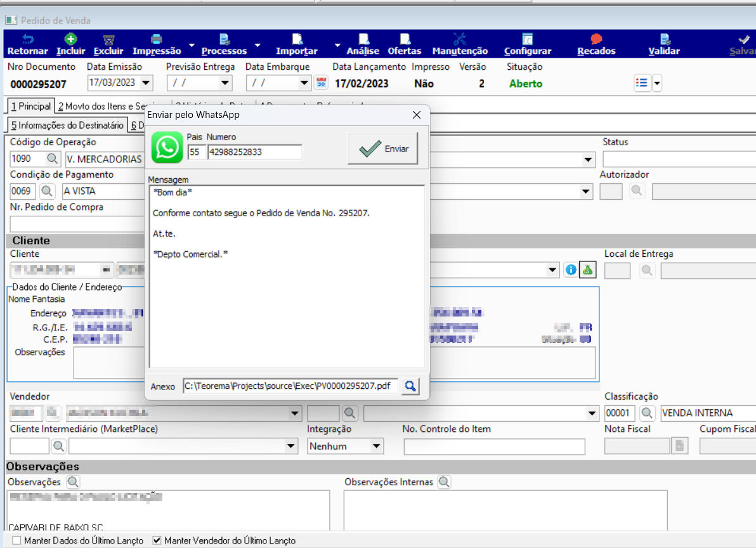Image resolution: width=756 pixels, height=548 pixels.
Task: Expand Importar toolbar dropdown arrow
Action: (x=337, y=45)
